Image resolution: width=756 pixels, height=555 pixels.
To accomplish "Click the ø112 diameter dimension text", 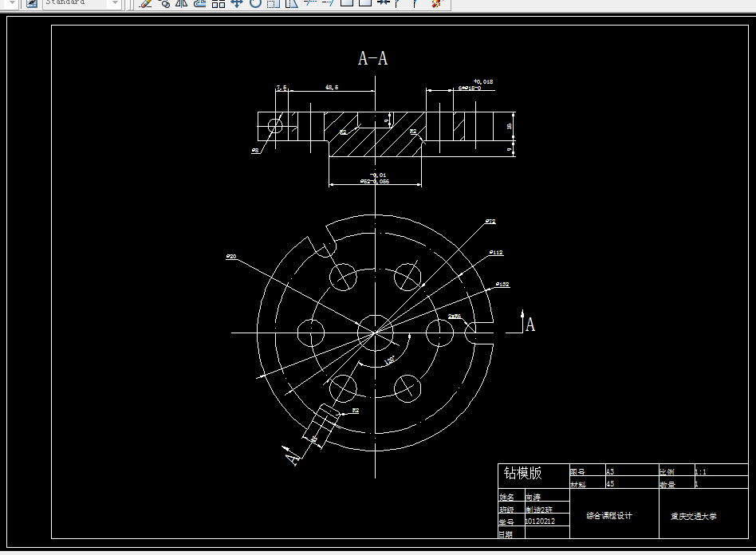I will pos(496,252).
